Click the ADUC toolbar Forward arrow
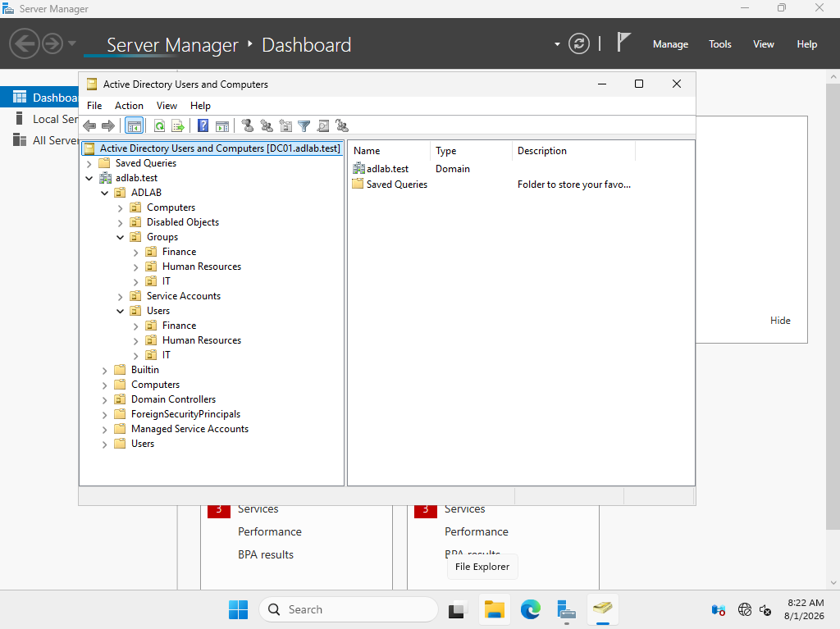This screenshot has height=629, width=840. [x=108, y=126]
